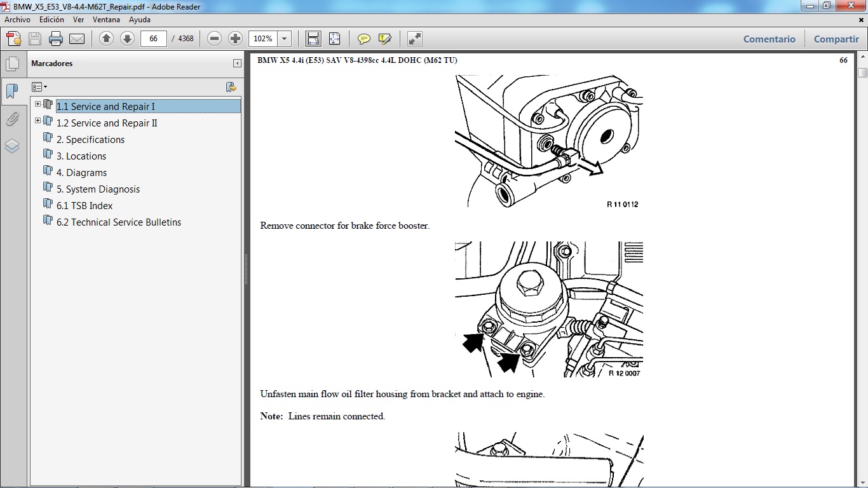Open the Ventana menu
Image resolution: width=868 pixels, height=488 pixels.
(106, 20)
